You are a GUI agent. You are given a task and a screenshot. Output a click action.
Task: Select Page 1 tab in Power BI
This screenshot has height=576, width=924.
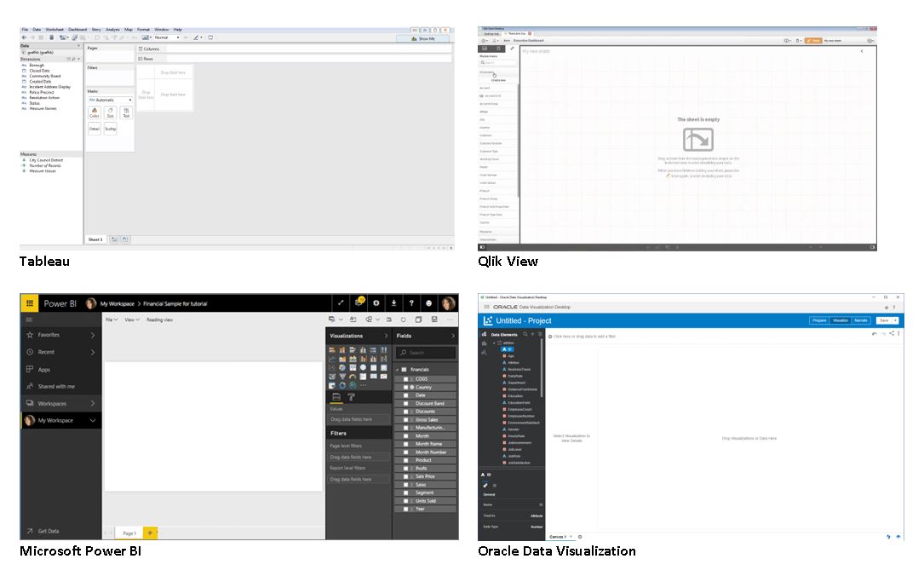129,533
